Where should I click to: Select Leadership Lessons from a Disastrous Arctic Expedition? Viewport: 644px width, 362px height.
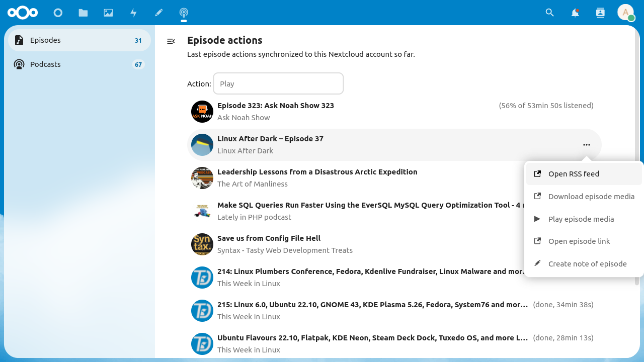pos(317,172)
